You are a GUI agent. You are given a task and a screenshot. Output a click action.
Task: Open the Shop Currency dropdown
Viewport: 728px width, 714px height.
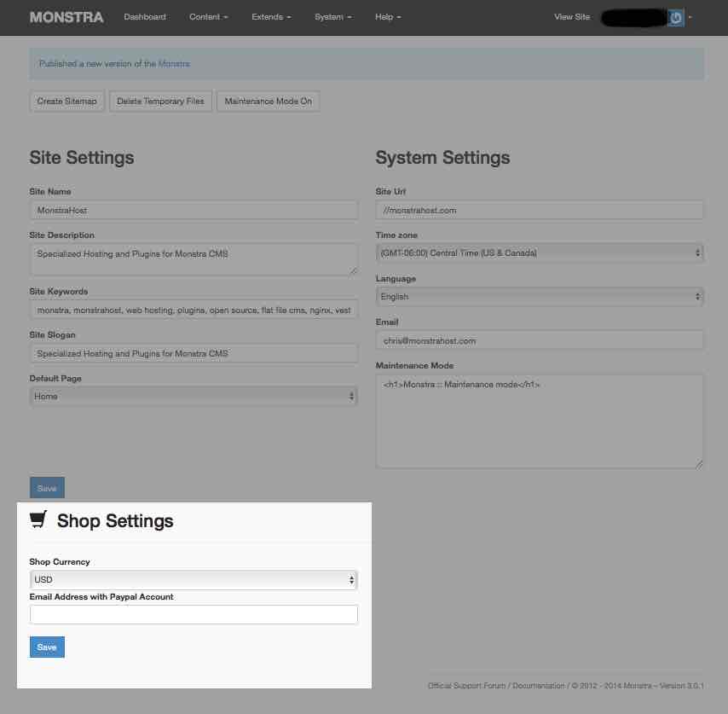(194, 579)
